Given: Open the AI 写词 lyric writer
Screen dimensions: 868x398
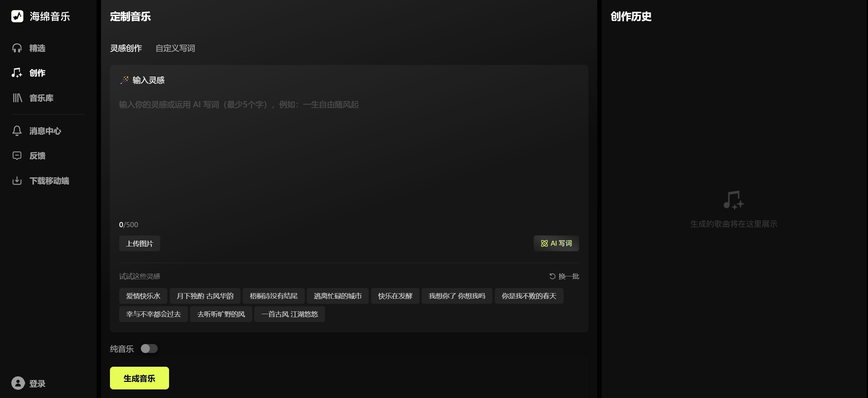Looking at the screenshot, I should (x=556, y=243).
